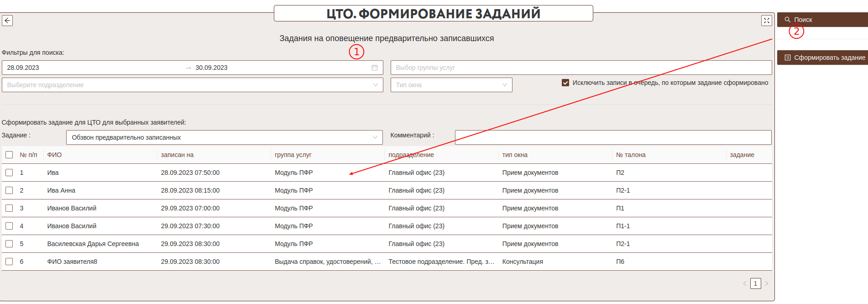Toggle the select-all checkbox in table header
Image resolution: width=868 pixels, height=304 pixels.
(x=9, y=155)
